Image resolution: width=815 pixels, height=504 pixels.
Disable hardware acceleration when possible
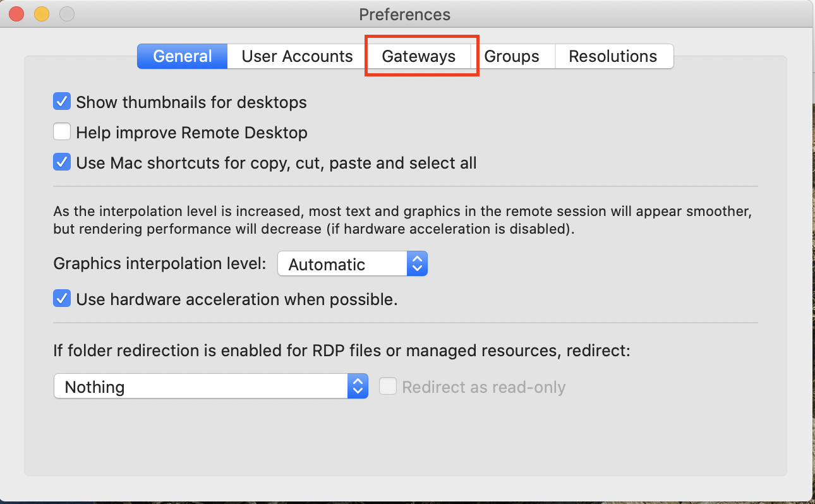click(x=62, y=298)
